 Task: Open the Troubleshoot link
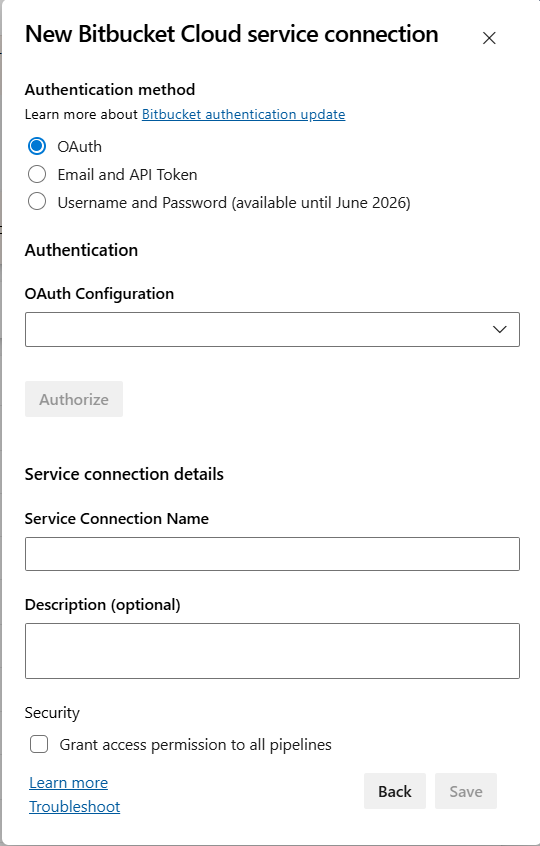(x=74, y=807)
